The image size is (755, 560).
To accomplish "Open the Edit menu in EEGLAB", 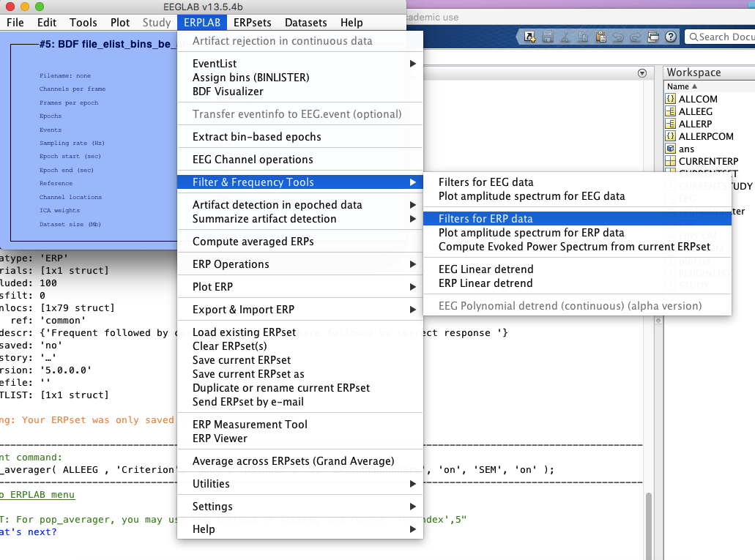I will tap(47, 23).
